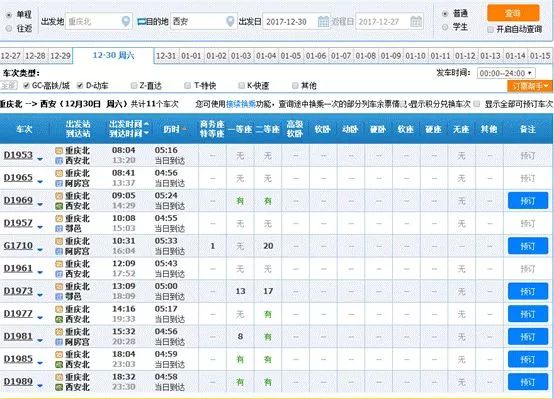Expand D1981 train details arrow

pyautogui.click(x=40, y=340)
